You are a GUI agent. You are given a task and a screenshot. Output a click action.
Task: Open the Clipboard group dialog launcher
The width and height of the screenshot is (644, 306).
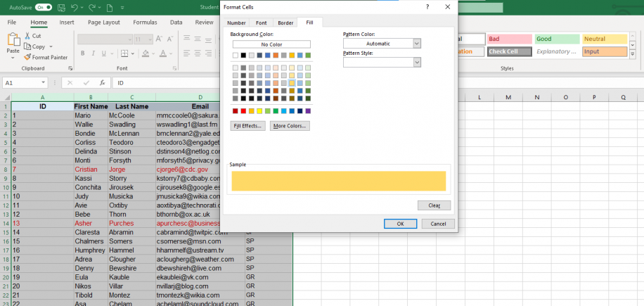click(x=70, y=68)
